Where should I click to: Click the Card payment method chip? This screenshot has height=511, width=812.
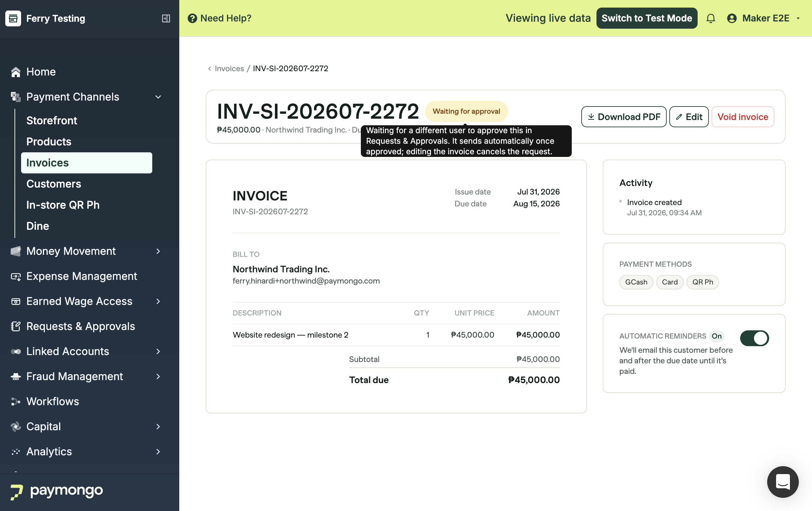[670, 282]
